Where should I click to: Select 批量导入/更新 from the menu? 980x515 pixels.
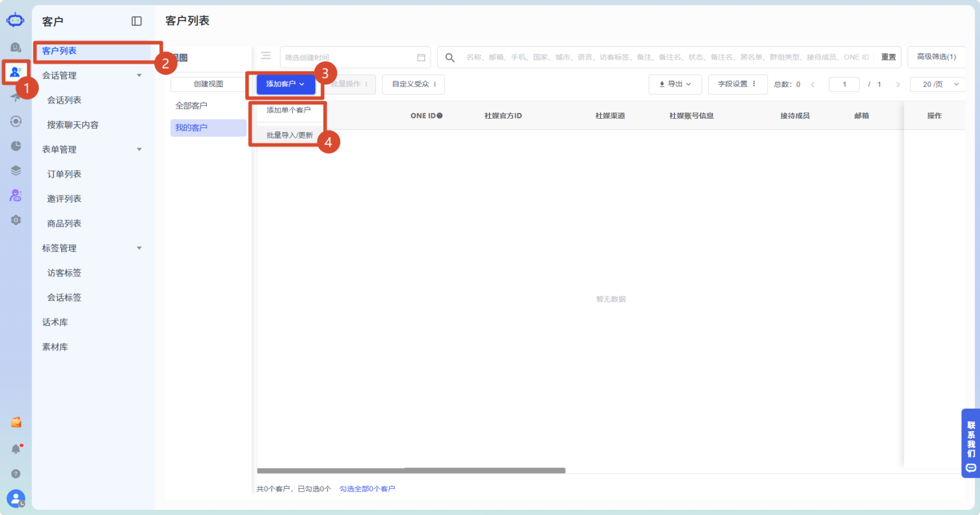pyautogui.click(x=290, y=136)
